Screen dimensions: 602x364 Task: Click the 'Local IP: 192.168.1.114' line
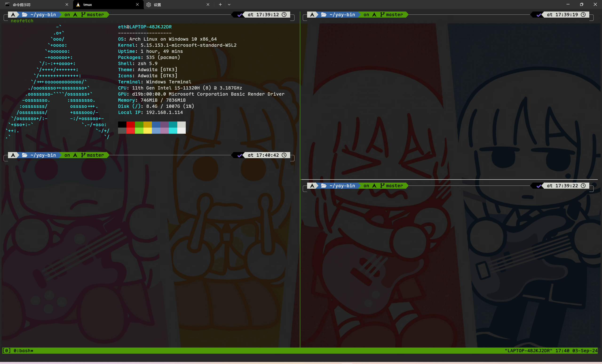150,112
